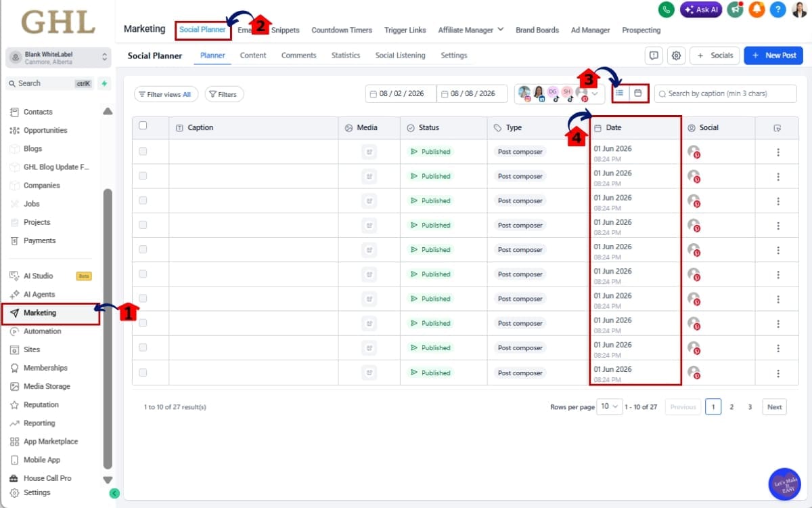
Task: Open the Prospecting tab
Action: pyautogui.click(x=641, y=30)
